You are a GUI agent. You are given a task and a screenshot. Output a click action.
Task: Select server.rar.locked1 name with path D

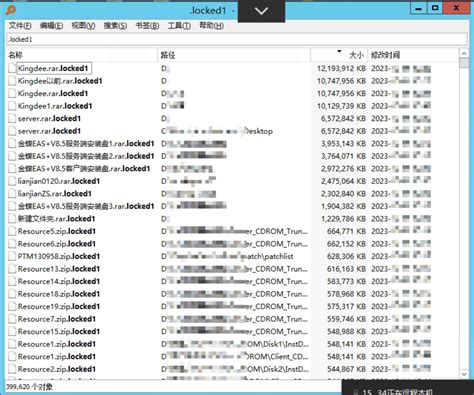coord(49,119)
